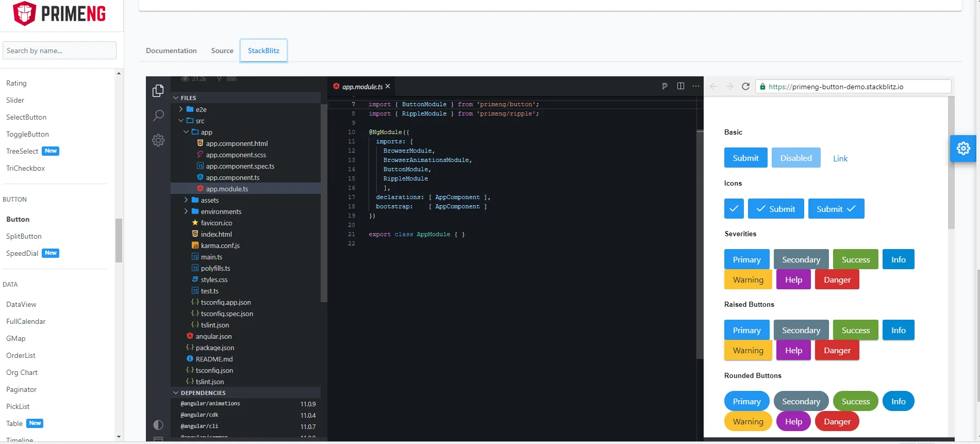Click the PrimeNG logo
Image resolution: width=980 pixels, height=444 pixels.
point(60,13)
